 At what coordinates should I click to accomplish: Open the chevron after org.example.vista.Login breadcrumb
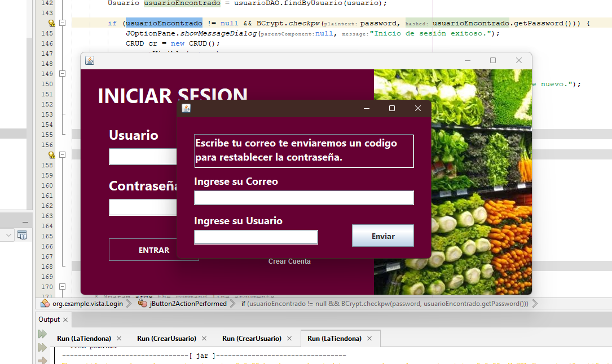[x=129, y=304]
